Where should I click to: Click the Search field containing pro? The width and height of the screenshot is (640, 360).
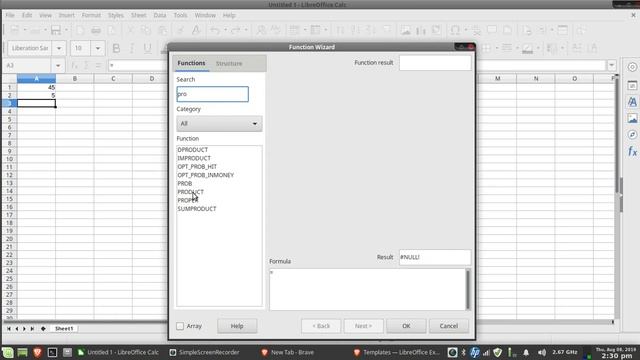212,94
